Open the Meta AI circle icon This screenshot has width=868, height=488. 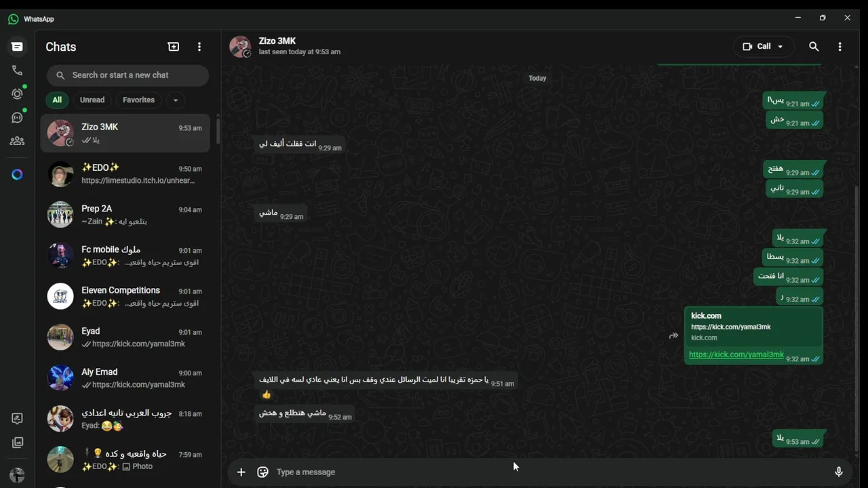coord(17,175)
